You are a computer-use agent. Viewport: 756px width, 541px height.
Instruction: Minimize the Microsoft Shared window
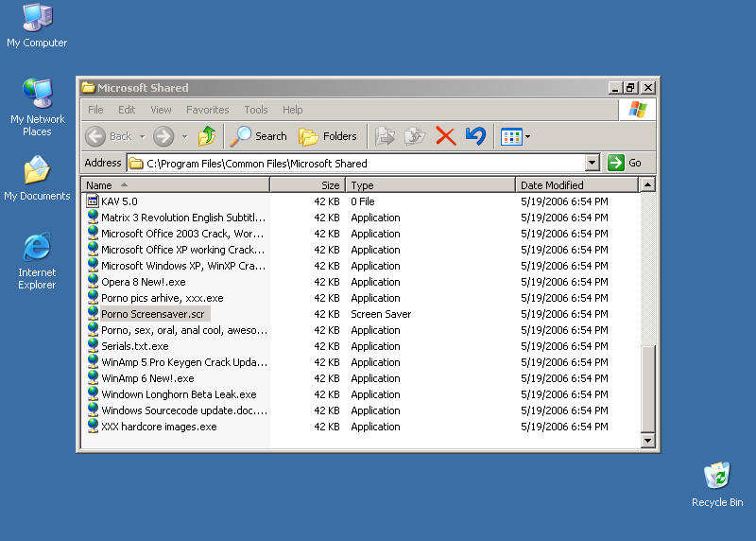(x=615, y=88)
